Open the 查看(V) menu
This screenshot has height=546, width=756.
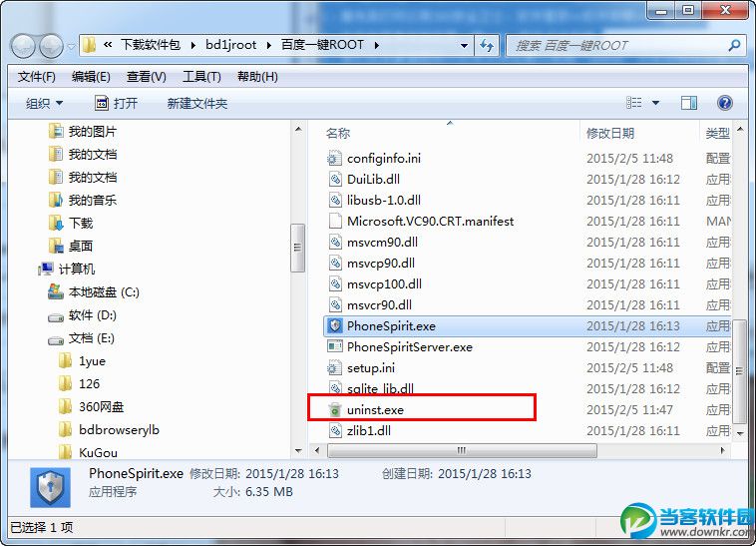point(146,77)
